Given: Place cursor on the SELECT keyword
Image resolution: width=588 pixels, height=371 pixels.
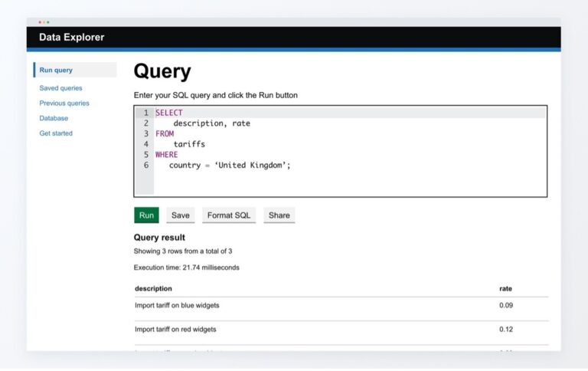Looking at the screenshot, I should pyautogui.click(x=169, y=113).
